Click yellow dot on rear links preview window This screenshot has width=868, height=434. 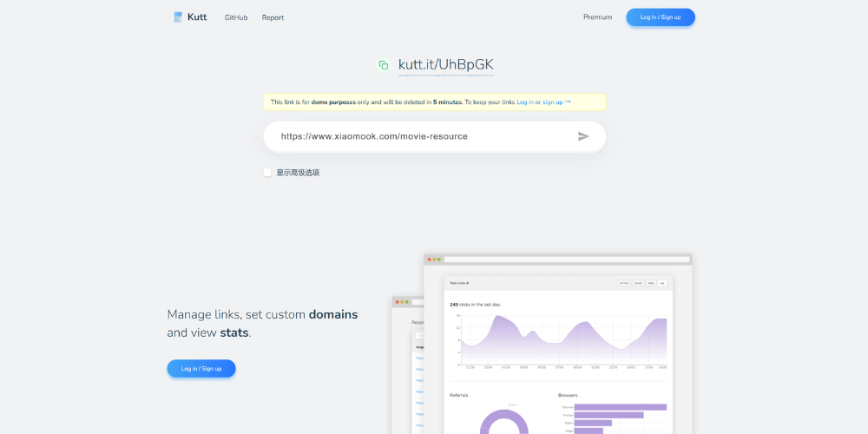tap(402, 302)
